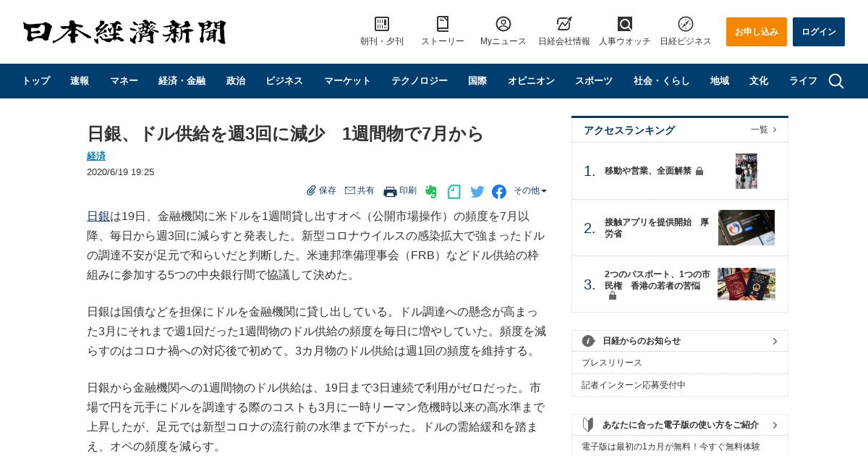868x456 pixels.
Task: Open the ストーリー icon in header
Action: (443, 24)
